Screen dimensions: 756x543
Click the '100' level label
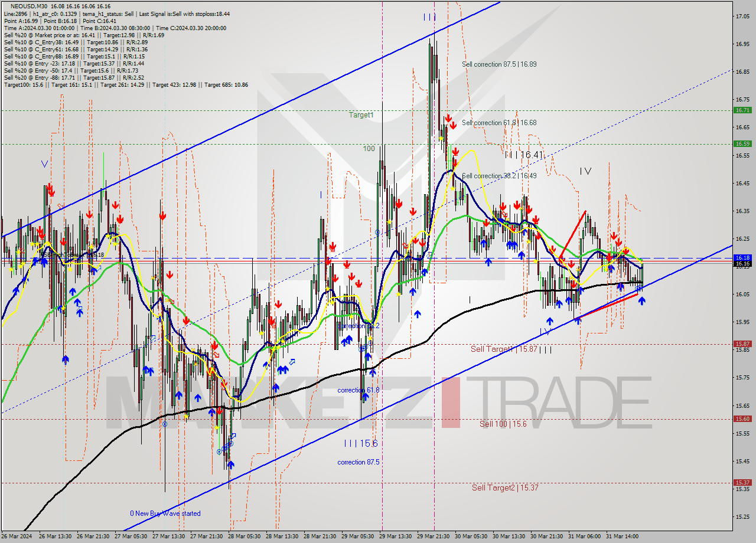(369, 149)
